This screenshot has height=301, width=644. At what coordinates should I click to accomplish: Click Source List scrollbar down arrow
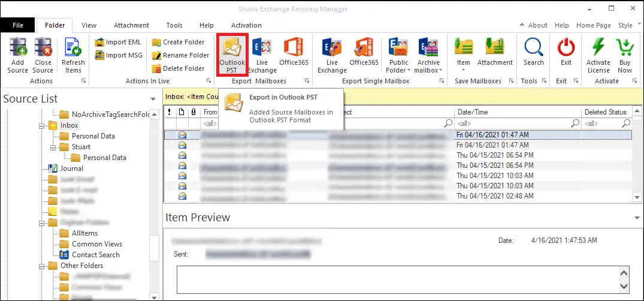pos(154,297)
